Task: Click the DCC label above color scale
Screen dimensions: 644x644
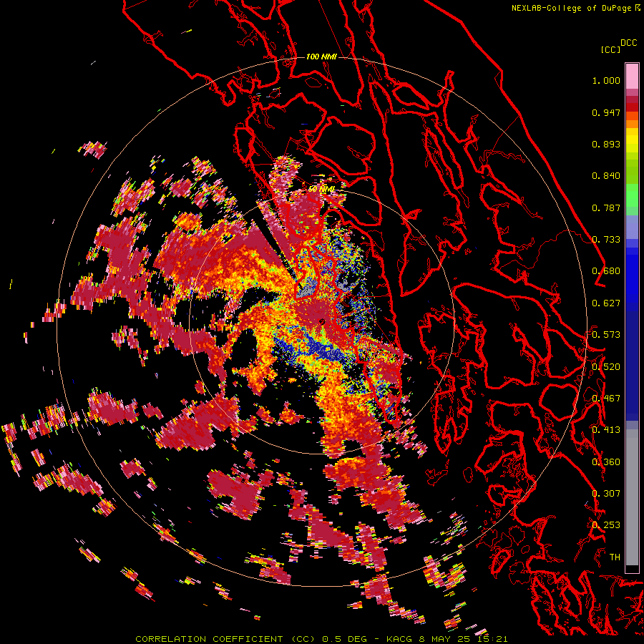Action: 629,43
